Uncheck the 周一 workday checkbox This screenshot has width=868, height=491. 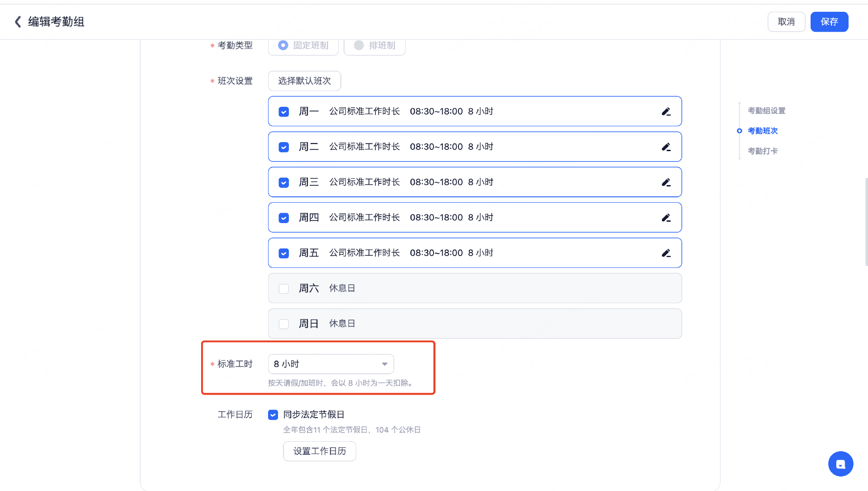[284, 112]
